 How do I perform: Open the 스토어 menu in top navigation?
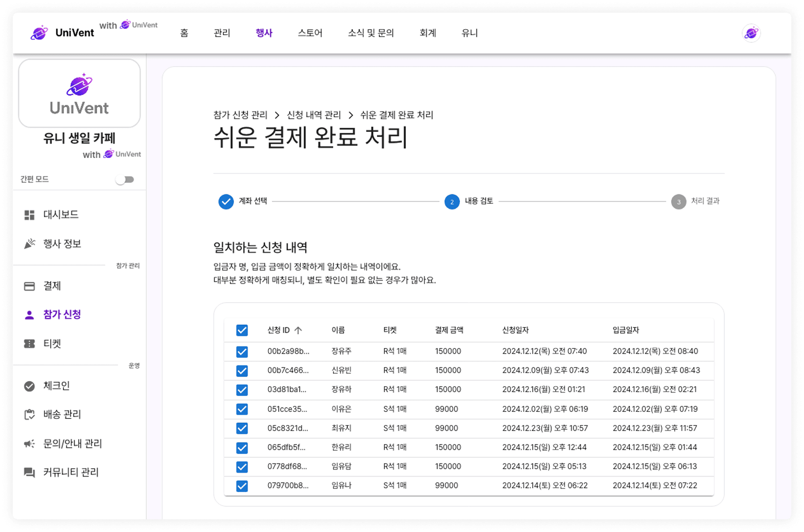click(x=310, y=33)
